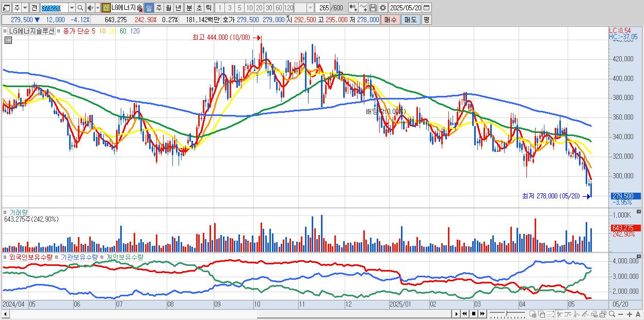644x320 pixels.
Task: Choose interval 30
Action: pyautogui.click(x=269, y=8)
